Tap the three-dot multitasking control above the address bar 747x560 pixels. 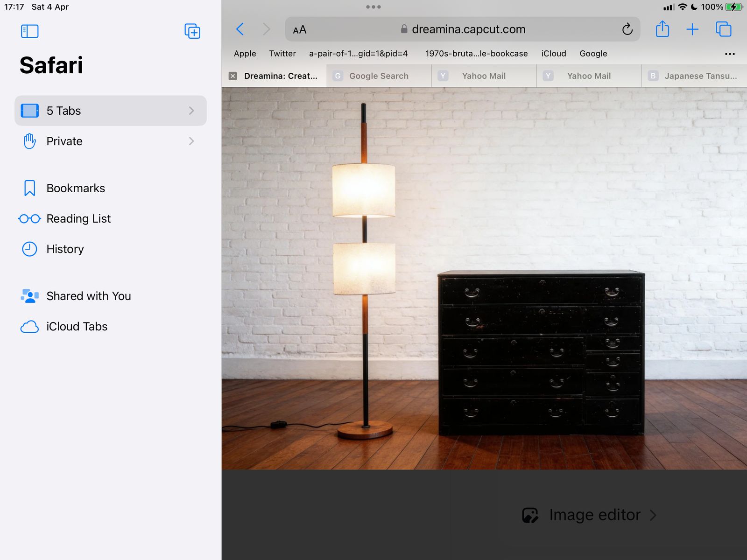point(373,7)
